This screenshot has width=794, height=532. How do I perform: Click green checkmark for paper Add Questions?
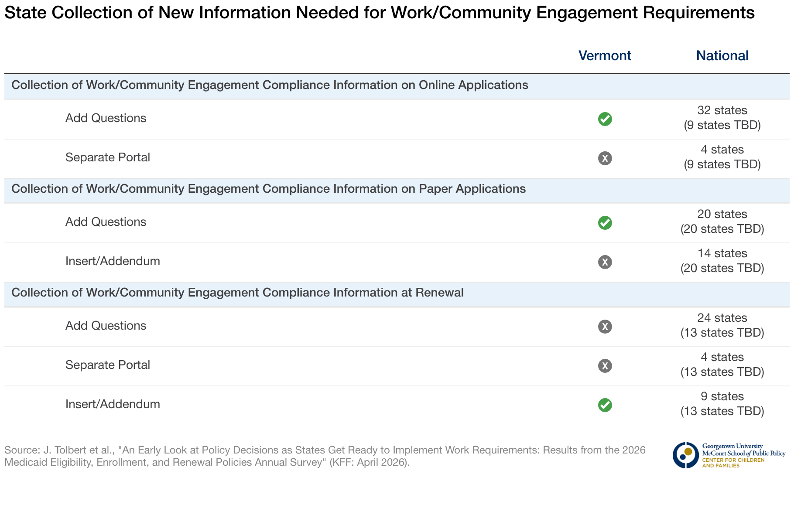(x=605, y=222)
